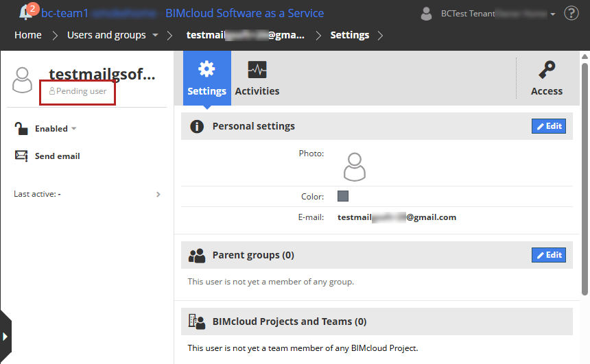
Task: Click the Send email envelope icon
Action: [x=22, y=156]
